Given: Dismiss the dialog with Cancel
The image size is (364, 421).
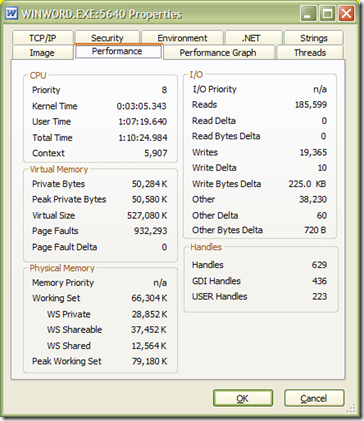Looking at the screenshot, I should pyautogui.click(x=314, y=398).
